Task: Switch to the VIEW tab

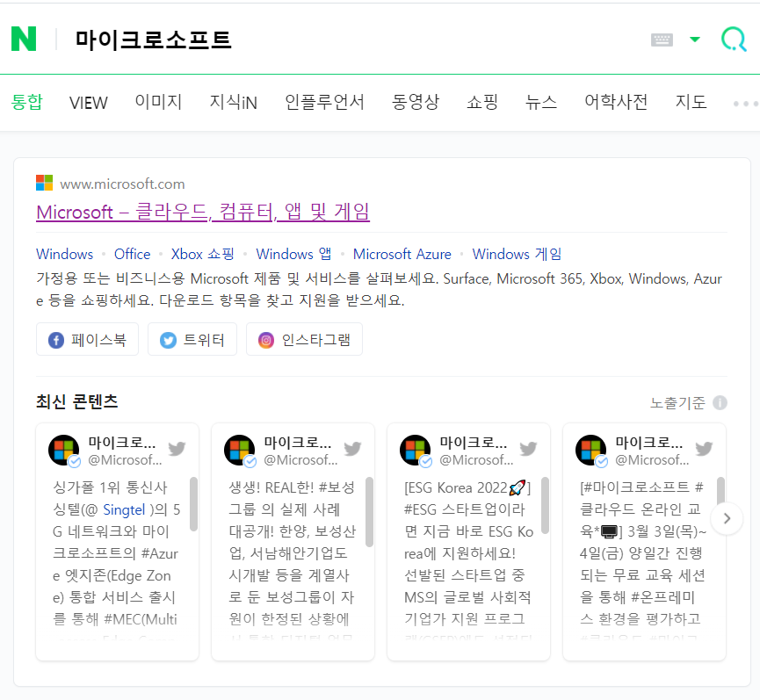Action: [x=88, y=103]
